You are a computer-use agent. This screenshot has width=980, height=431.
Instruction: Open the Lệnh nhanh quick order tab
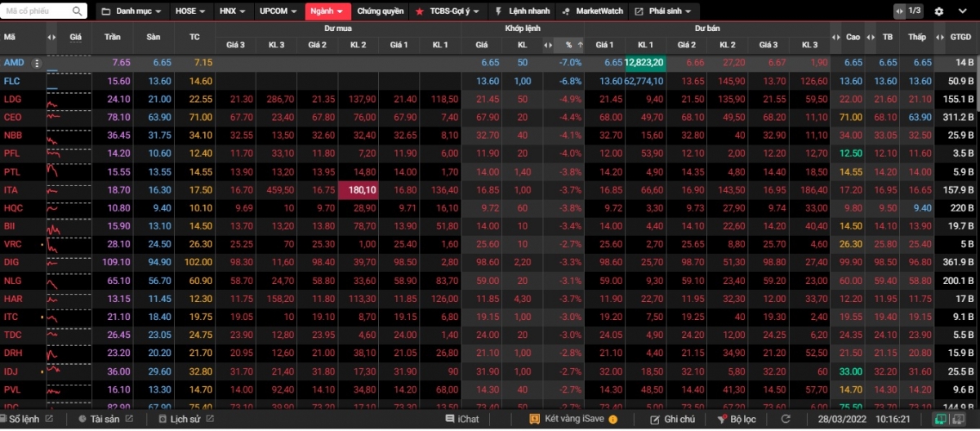523,11
